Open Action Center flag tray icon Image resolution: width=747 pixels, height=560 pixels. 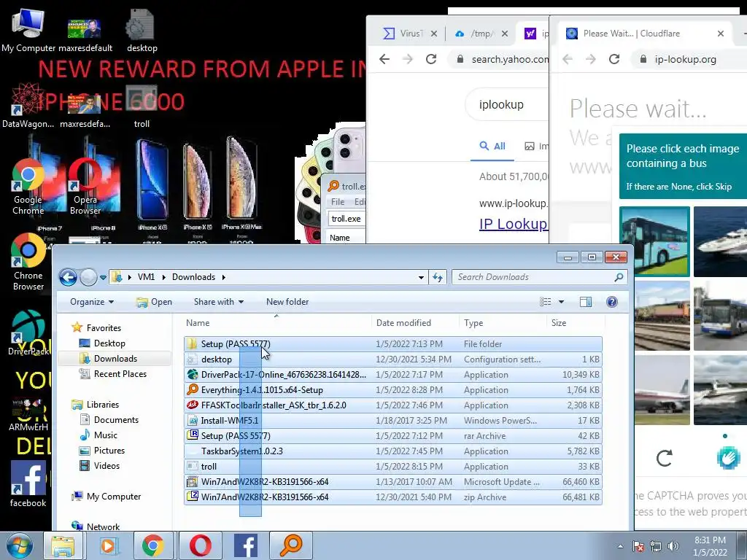638,546
